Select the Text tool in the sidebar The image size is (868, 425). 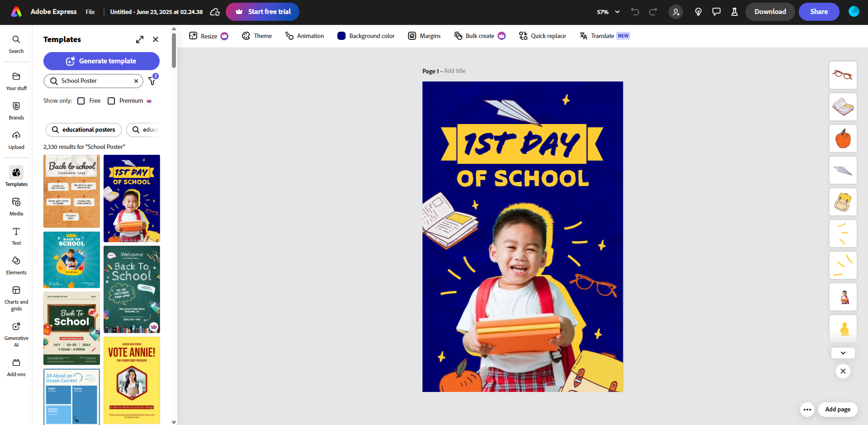click(x=16, y=236)
